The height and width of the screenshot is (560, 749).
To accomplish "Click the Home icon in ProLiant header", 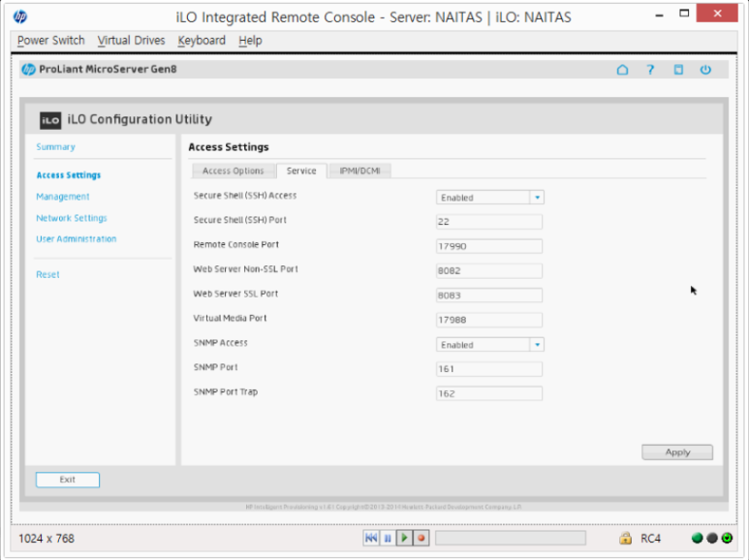I will (623, 70).
